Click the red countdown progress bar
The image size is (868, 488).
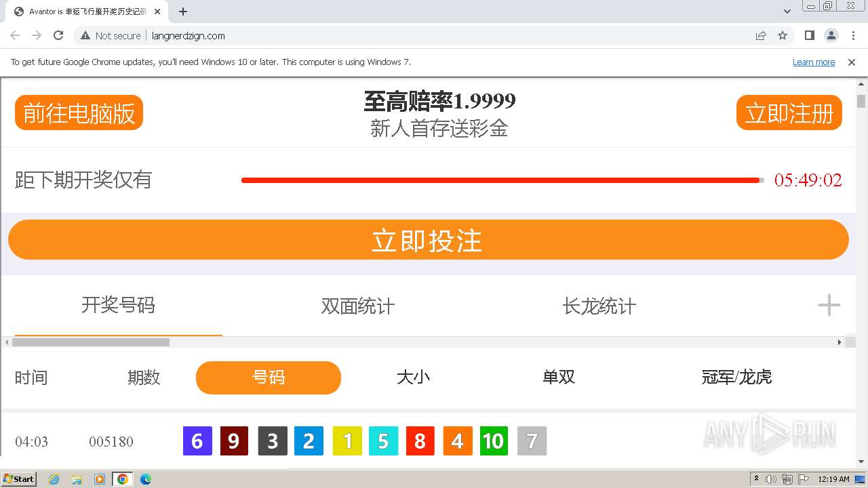[x=502, y=180]
